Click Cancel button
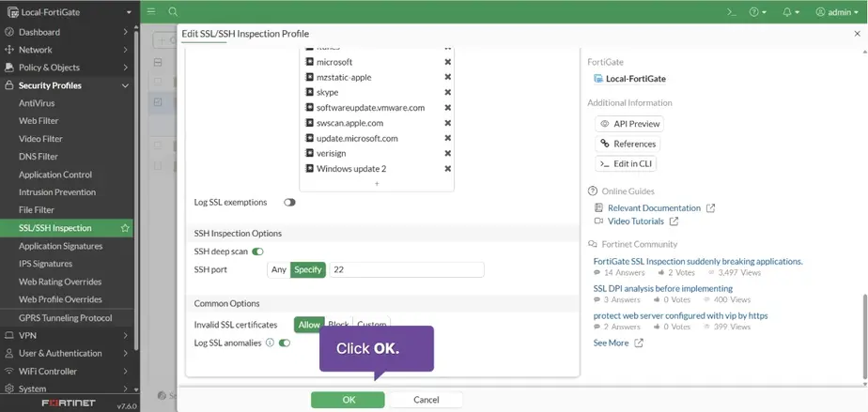868x412 pixels. coord(426,400)
